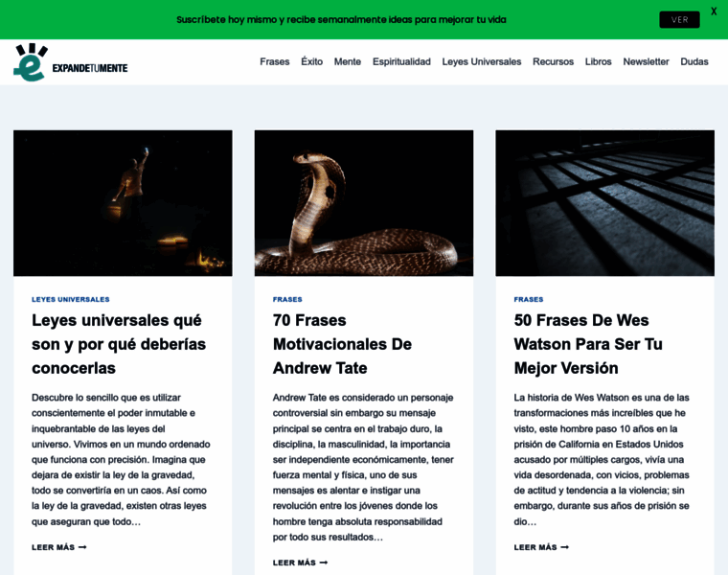The height and width of the screenshot is (575, 728).
Task: Close the green subscription banner with X
Action: 714,11
